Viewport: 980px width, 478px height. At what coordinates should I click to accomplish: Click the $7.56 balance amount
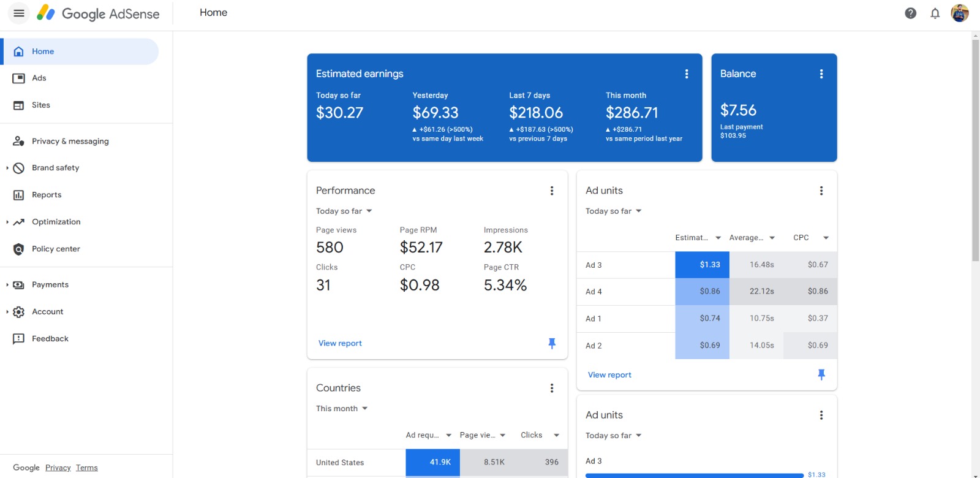coord(738,110)
